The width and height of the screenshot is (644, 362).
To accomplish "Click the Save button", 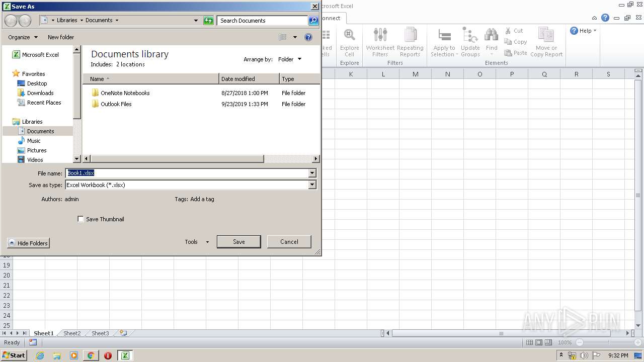I will (239, 242).
